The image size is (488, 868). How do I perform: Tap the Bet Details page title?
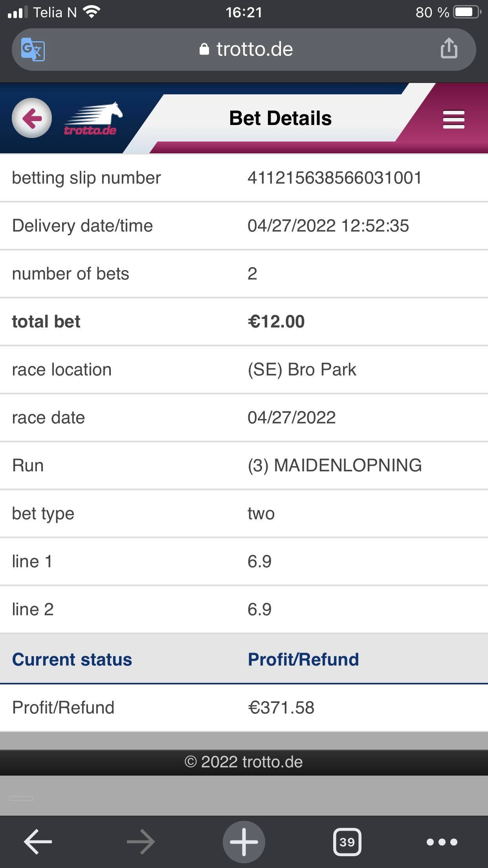click(x=280, y=118)
